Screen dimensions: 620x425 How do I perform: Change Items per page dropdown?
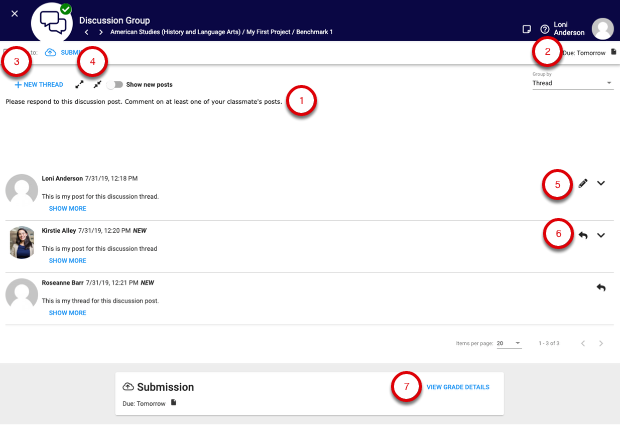[x=509, y=343]
